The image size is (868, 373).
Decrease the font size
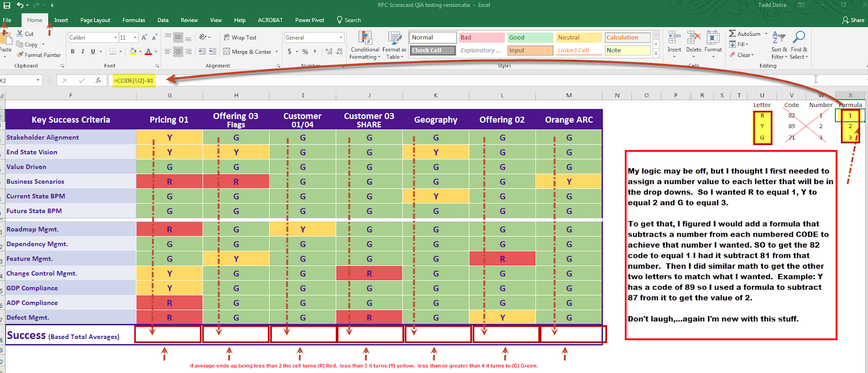tap(155, 37)
